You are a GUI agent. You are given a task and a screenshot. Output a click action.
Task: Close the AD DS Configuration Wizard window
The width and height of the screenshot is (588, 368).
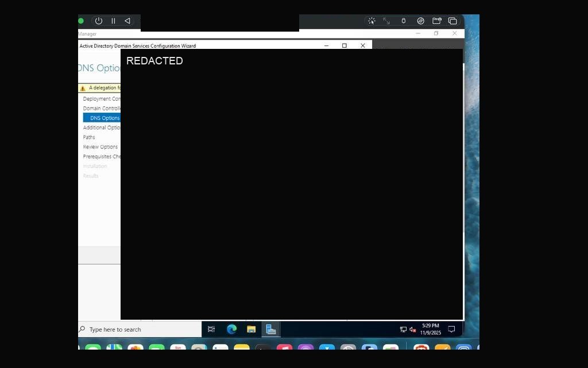pos(363,45)
